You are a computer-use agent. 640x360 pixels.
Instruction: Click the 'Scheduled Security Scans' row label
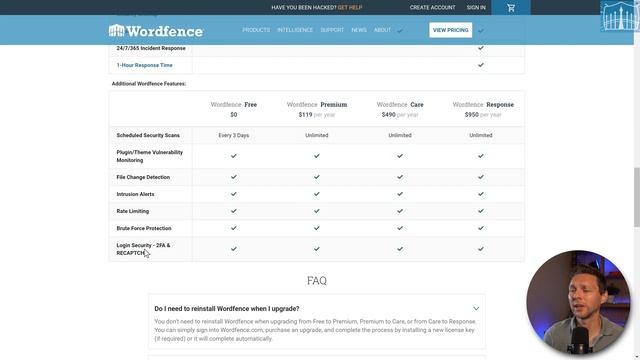point(148,135)
